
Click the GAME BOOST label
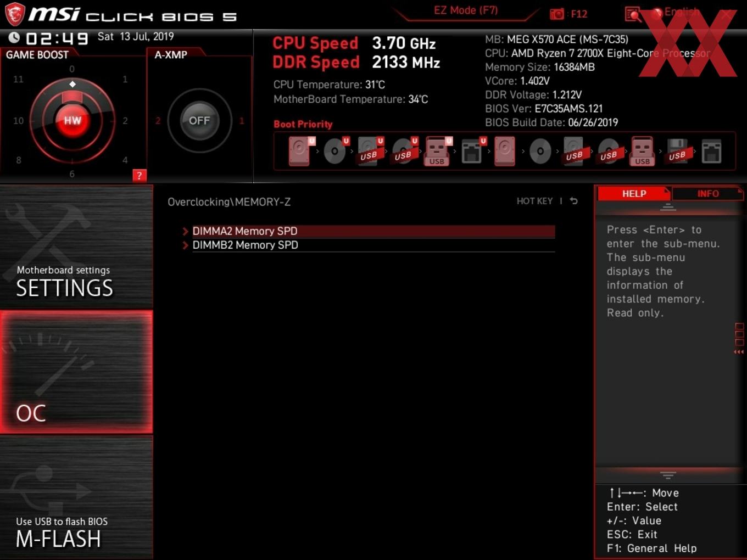37,54
